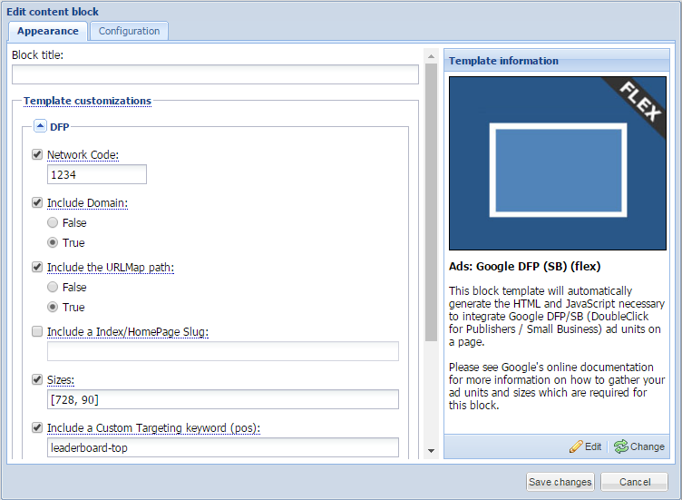Select False for Include Domain
The width and height of the screenshot is (682, 500).
[53, 223]
